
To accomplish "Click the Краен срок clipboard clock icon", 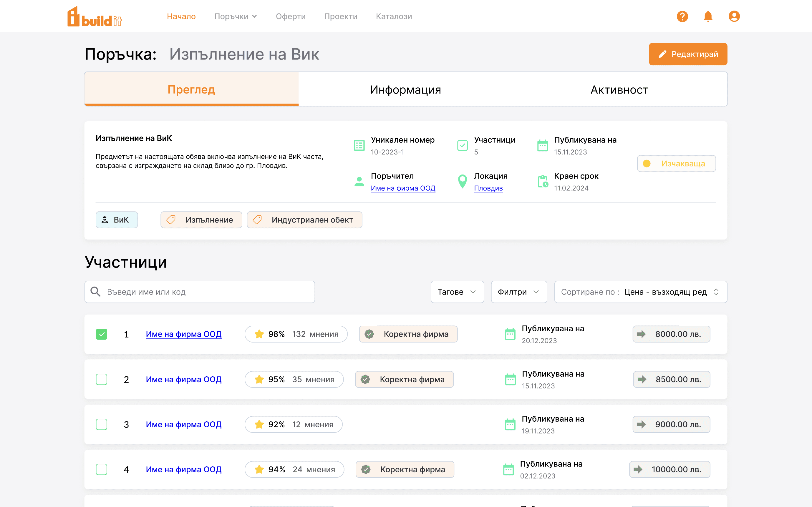I will pyautogui.click(x=543, y=181).
